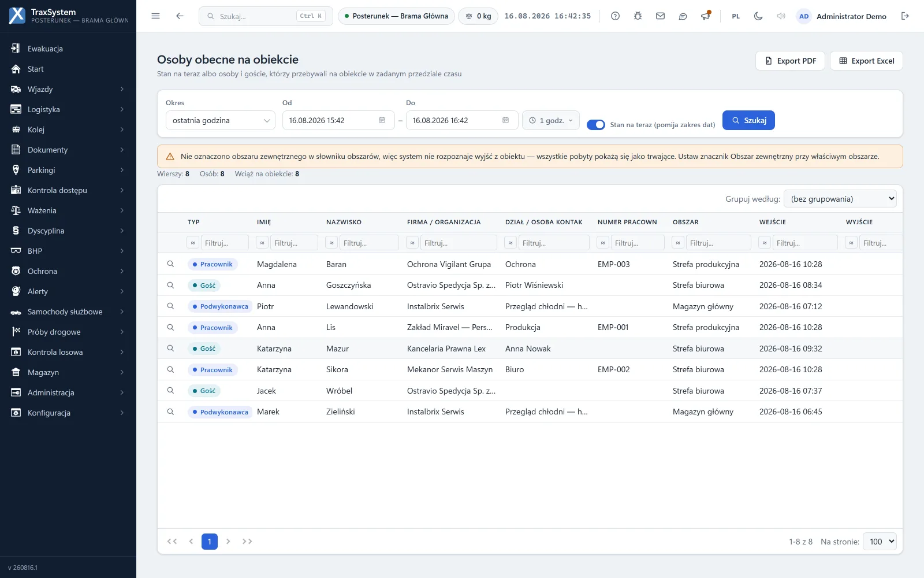
Task: Open the Okres 'ostatnia godzina' dropdown
Action: [221, 120]
